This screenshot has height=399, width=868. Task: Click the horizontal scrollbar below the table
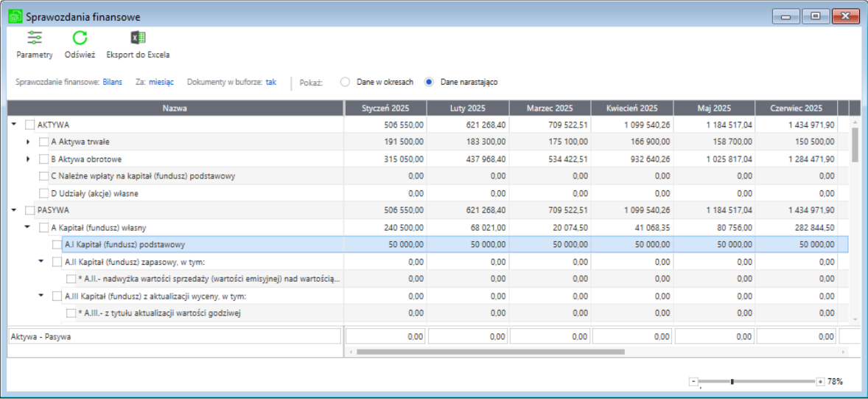point(490,352)
